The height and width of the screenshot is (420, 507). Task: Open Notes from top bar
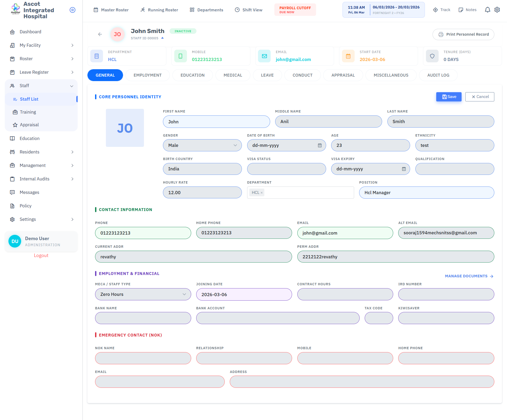468,10
